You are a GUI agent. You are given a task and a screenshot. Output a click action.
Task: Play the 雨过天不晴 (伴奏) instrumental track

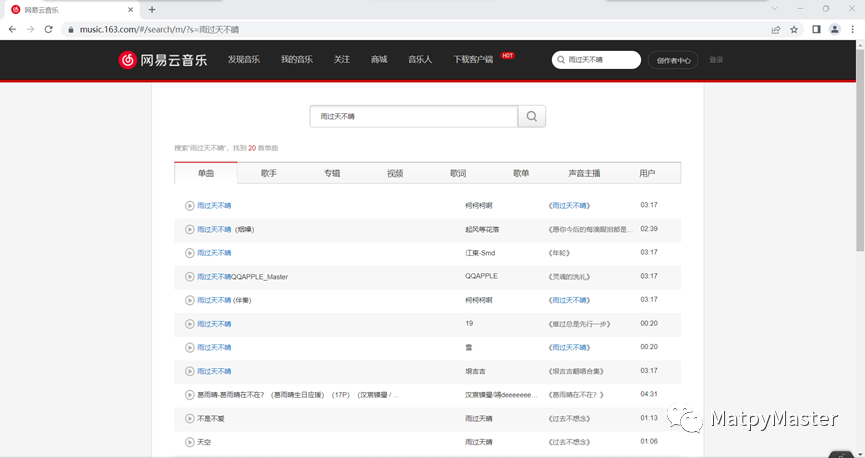click(x=190, y=300)
